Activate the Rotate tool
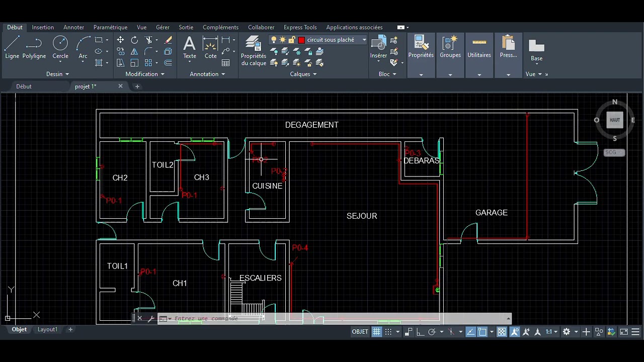The image size is (644, 362). point(134,40)
